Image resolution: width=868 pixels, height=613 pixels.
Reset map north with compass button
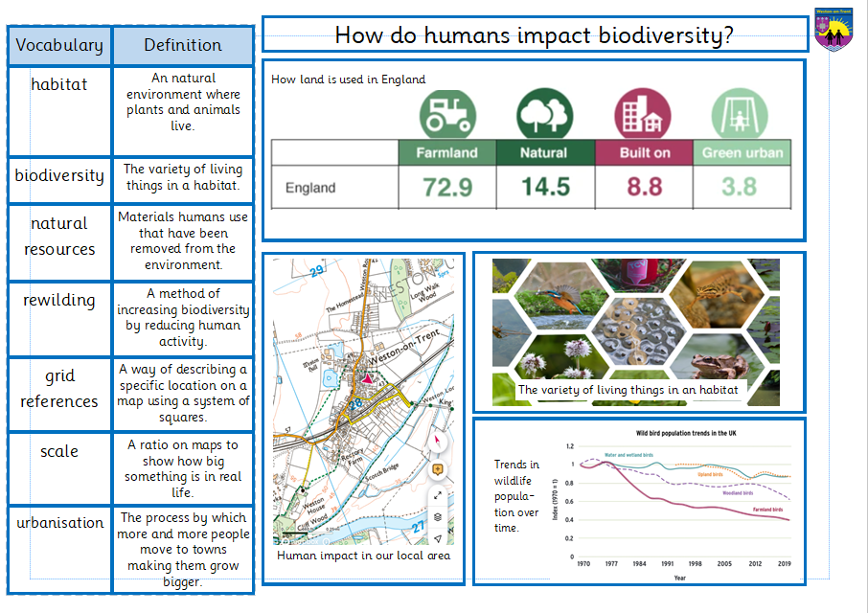[438, 441]
